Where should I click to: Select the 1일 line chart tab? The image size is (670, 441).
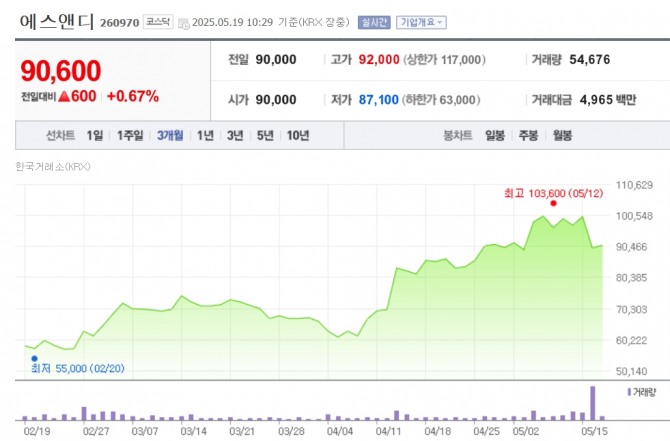click(94, 135)
